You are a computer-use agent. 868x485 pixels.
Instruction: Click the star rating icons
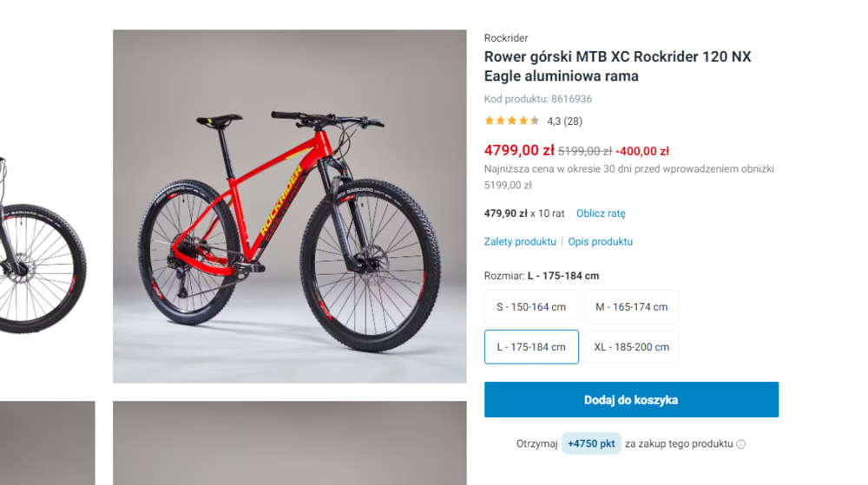point(511,121)
